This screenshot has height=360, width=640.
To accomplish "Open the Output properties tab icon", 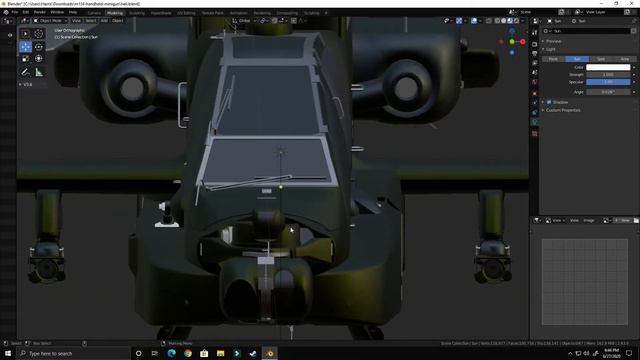I will pyautogui.click(x=535, y=53).
